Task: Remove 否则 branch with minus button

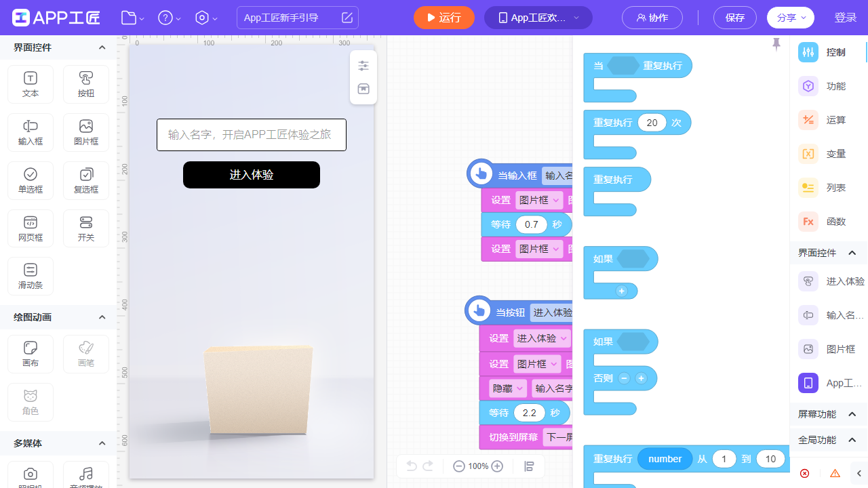Action: [625, 378]
